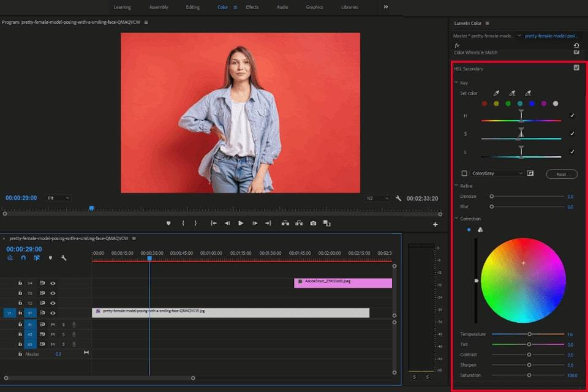Switch to the Effects workspace tab
Screen dimensions: 588x392
click(x=252, y=7)
